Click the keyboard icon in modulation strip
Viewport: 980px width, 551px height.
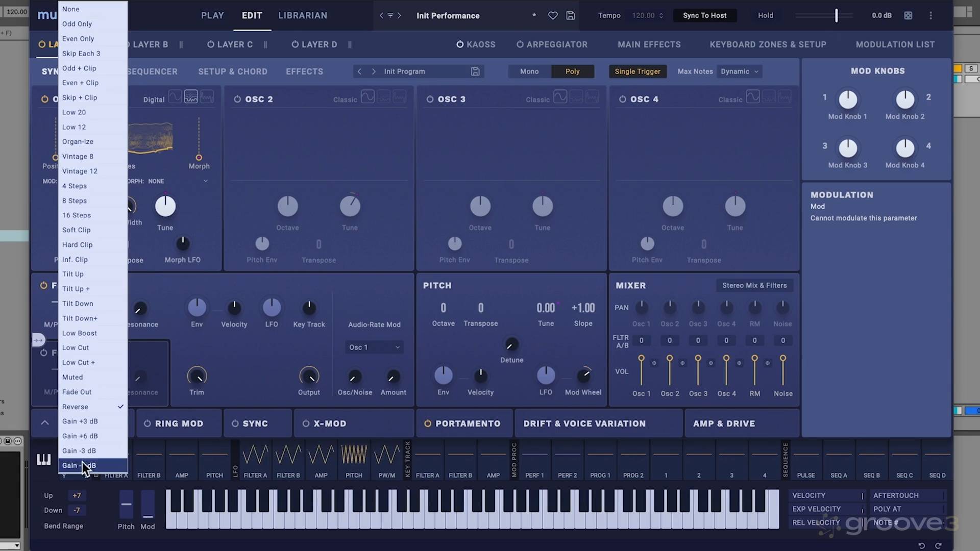43,460
